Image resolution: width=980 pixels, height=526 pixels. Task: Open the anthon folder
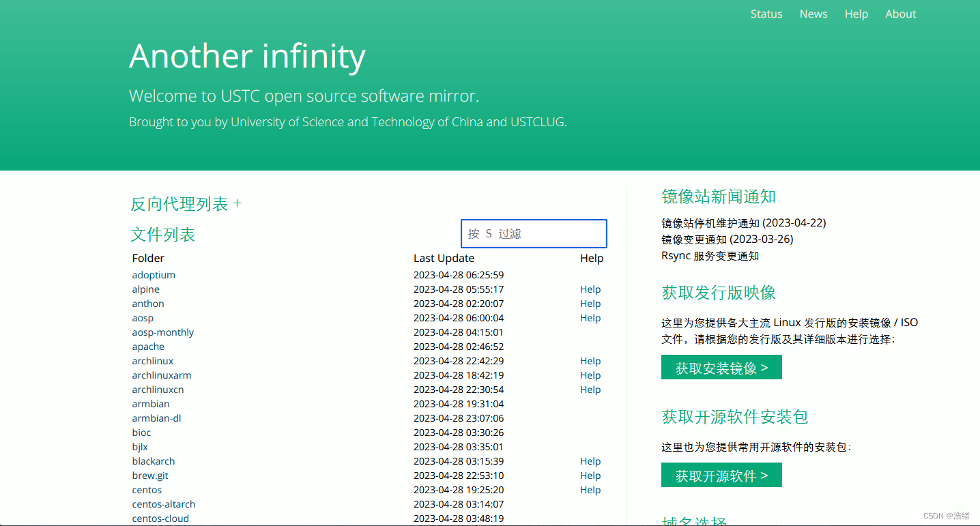pyautogui.click(x=148, y=304)
